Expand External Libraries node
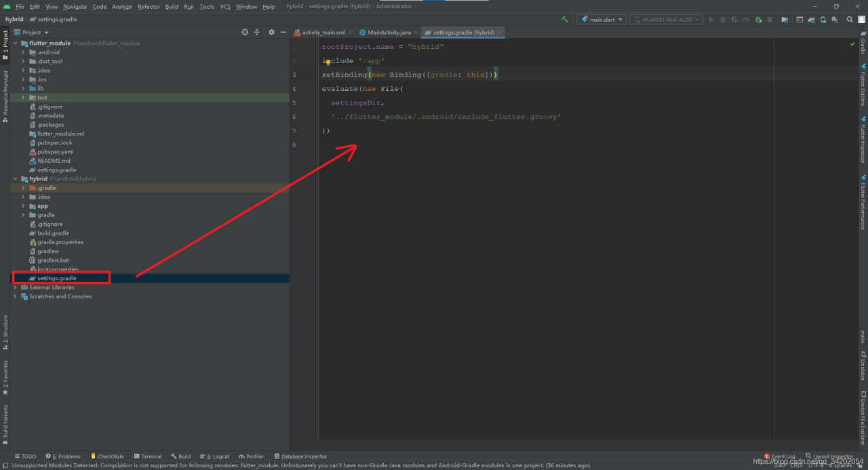The height and width of the screenshot is (470, 868). click(x=16, y=288)
